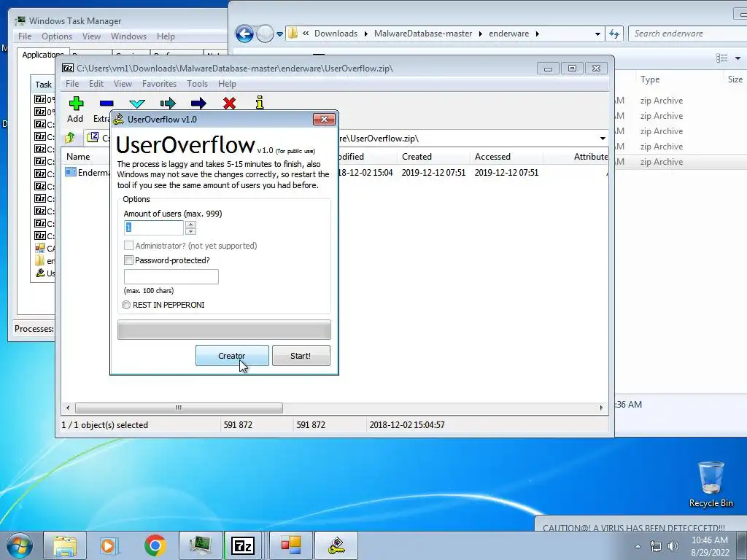Expand the 7-Zip address path dropdown
This screenshot has width=747, height=560.
click(603, 138)
